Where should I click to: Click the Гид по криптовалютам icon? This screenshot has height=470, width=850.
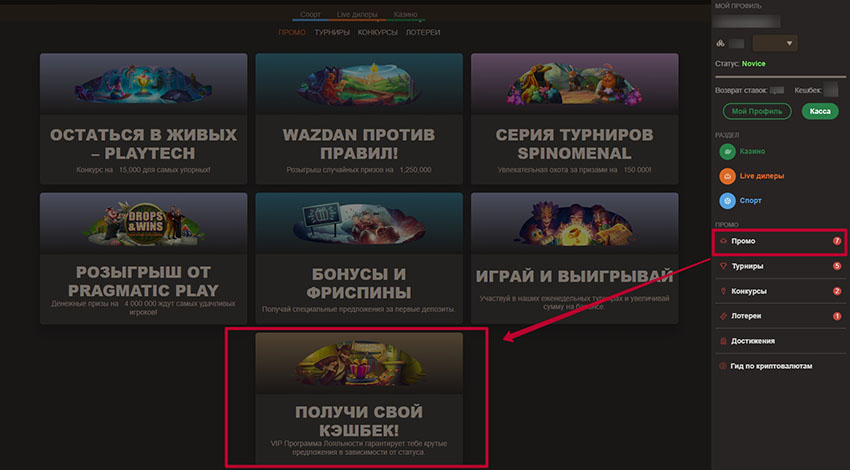coord(722,366)
